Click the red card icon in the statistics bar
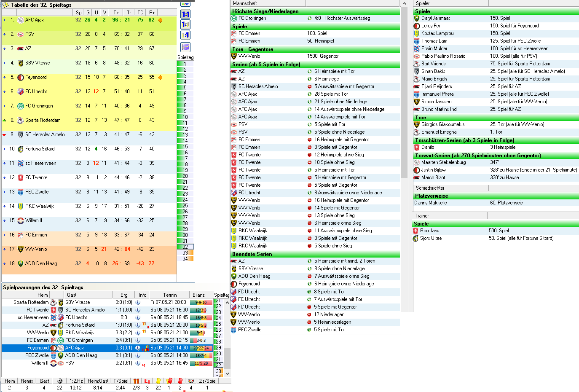The image size is (579, 392). [180, 381]
